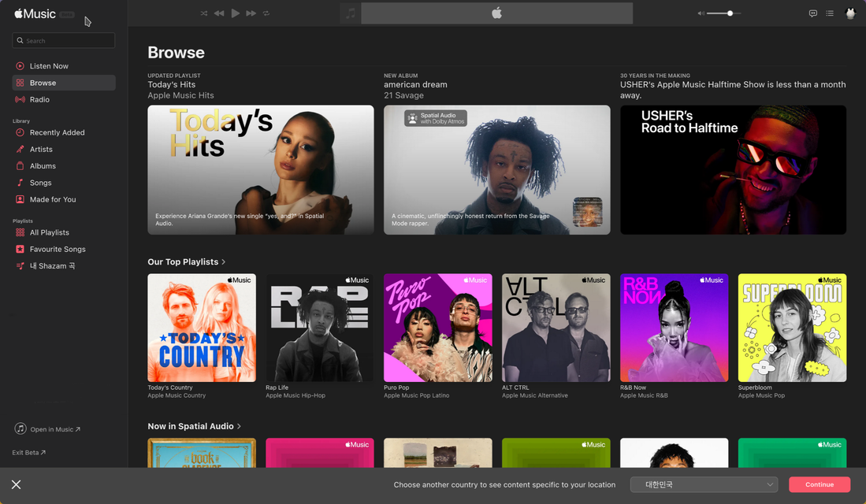Screen dimensions: 866x504
Task: Open Albums in the library
Action: click(64, 165)
